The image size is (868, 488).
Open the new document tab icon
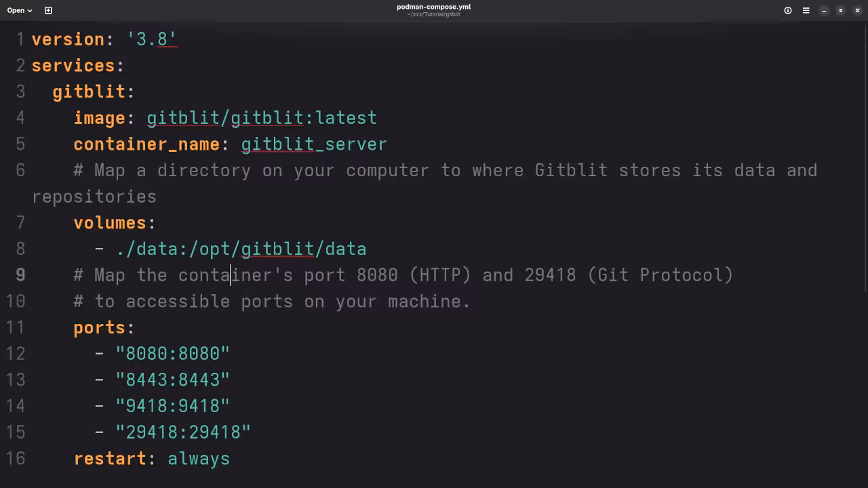coord(48,10)
